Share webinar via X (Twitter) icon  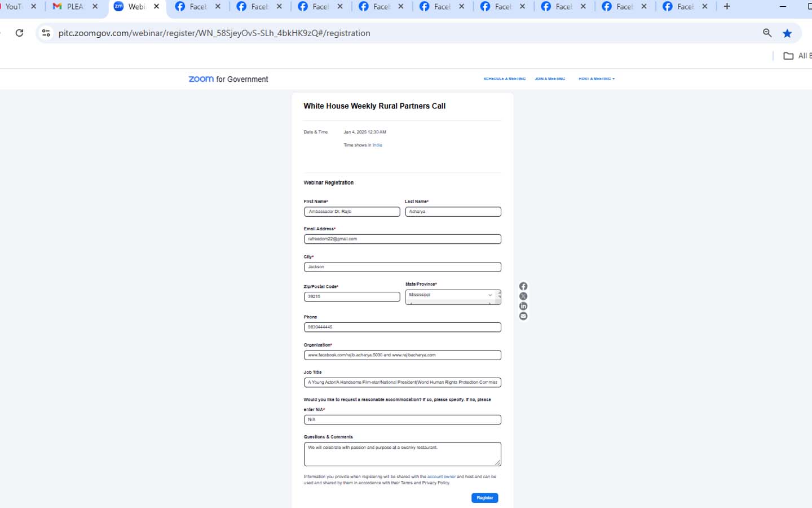point(523,296)
